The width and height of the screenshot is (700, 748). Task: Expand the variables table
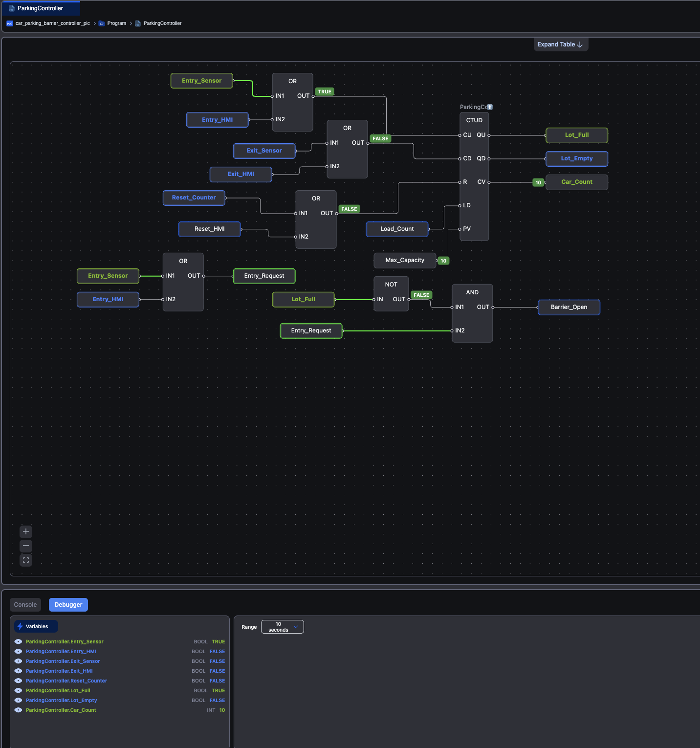[561, 44]
